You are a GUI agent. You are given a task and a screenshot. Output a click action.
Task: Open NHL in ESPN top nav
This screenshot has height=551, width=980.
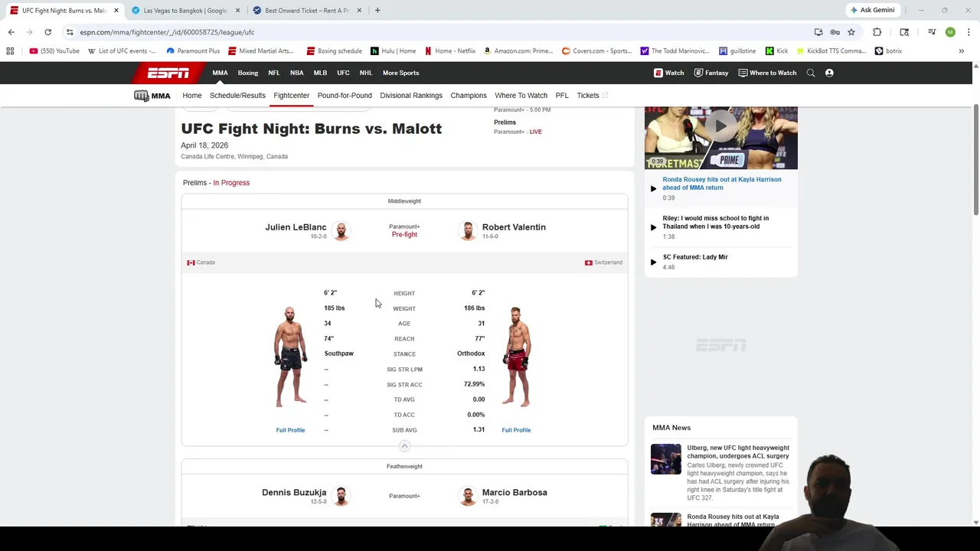(x=366, y=73)
